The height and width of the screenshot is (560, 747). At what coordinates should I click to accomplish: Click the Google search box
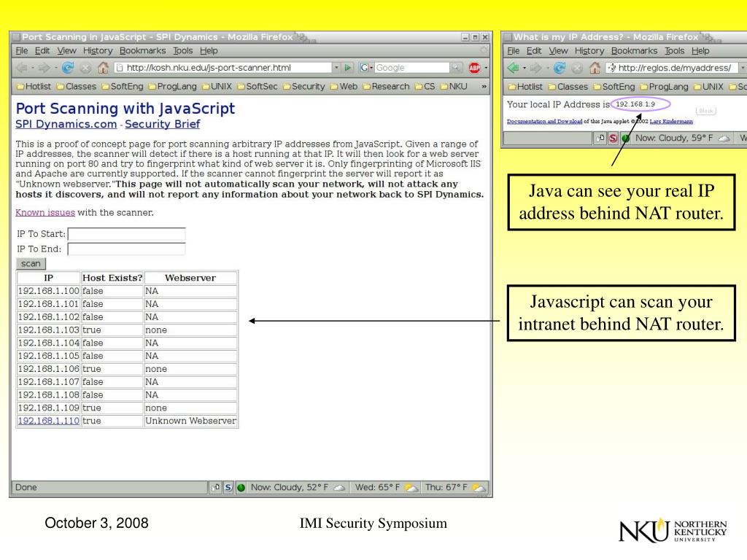pos(412,68)
